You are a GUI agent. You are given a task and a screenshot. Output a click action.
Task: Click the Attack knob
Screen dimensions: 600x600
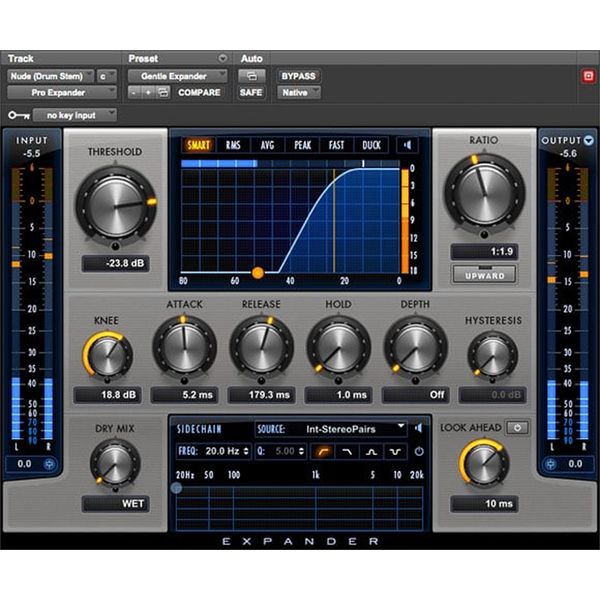pyautogui.click(x=184, y=348)
